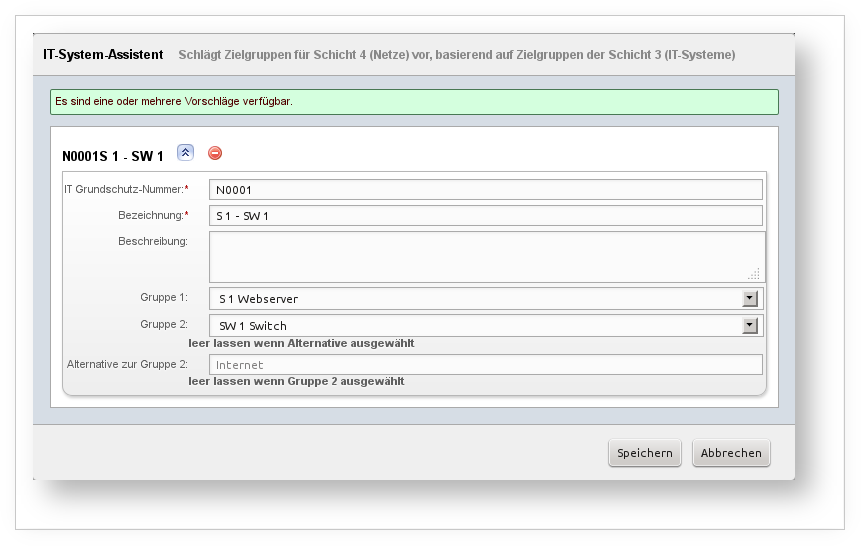Screen dimensions: 861x546
Task: Focus the Bezeichnung text field
Action: click(485, 216)
